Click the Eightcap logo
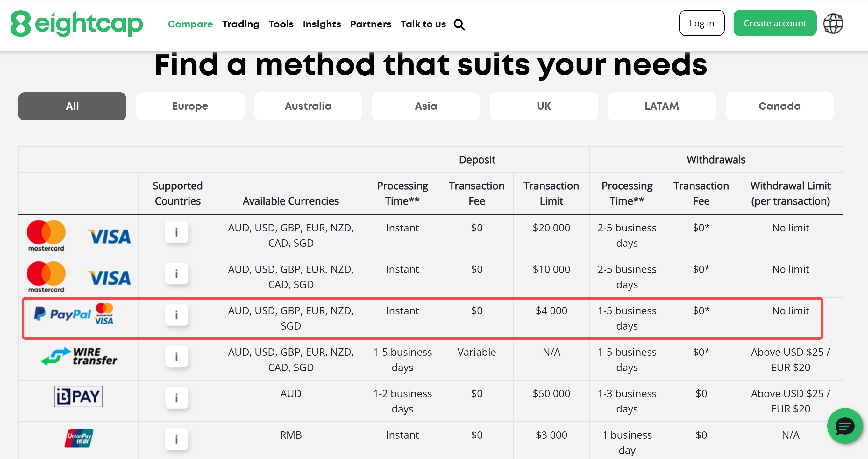868x459 pixels. (77, 24)
